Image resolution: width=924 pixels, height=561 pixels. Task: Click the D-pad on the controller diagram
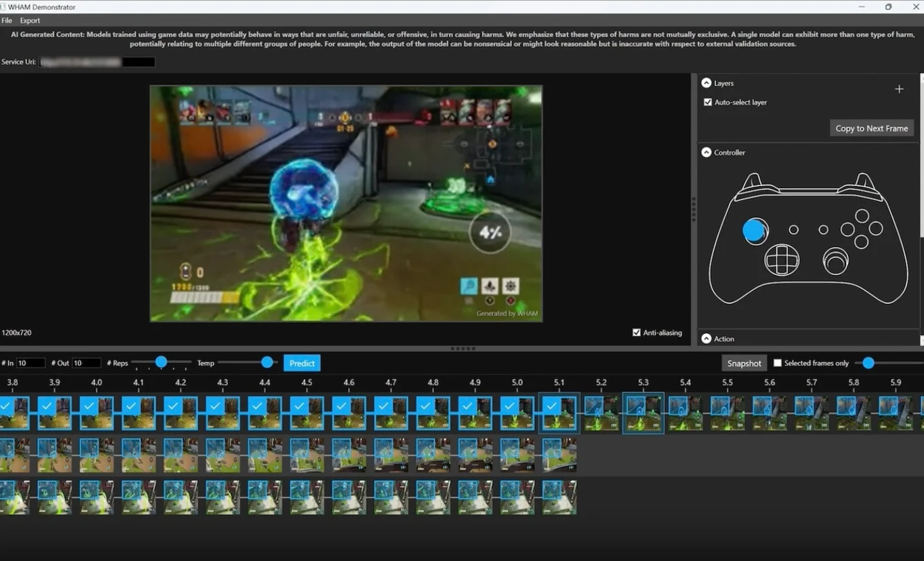(782, 260)
